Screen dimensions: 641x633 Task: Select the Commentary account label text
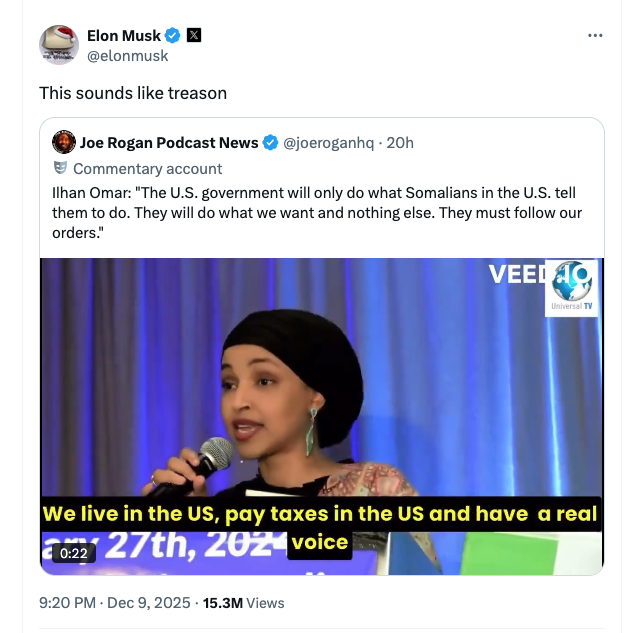click(x=148, y=168)
